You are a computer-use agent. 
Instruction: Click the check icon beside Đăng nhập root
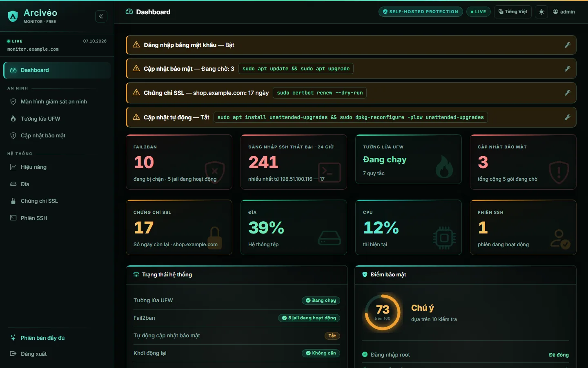click(365, 355)
